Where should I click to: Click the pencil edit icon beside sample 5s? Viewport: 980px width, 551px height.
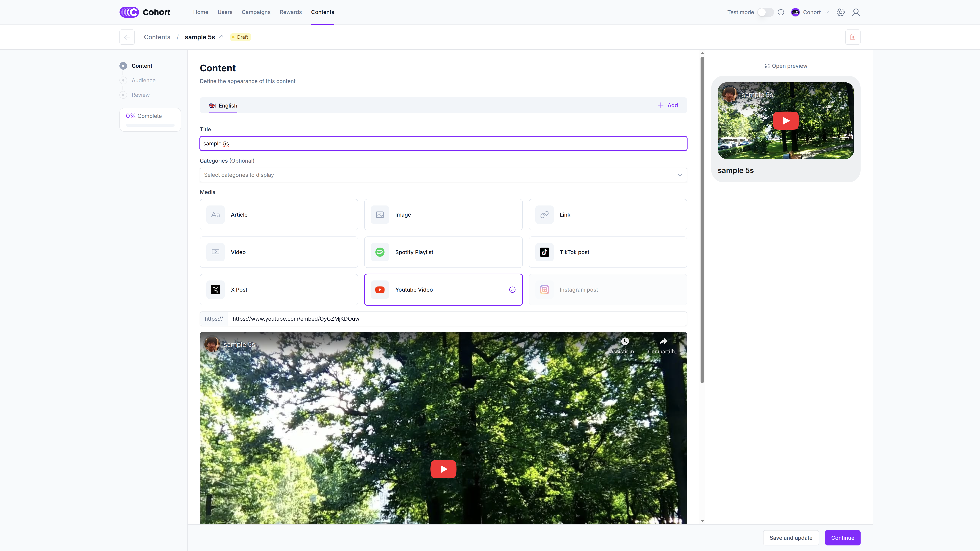click(x=221, y=37)
